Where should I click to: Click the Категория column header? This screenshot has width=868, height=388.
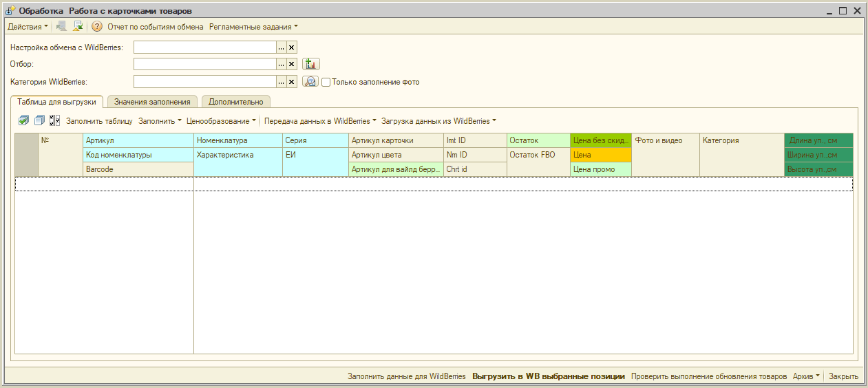(x=742, y=155)
